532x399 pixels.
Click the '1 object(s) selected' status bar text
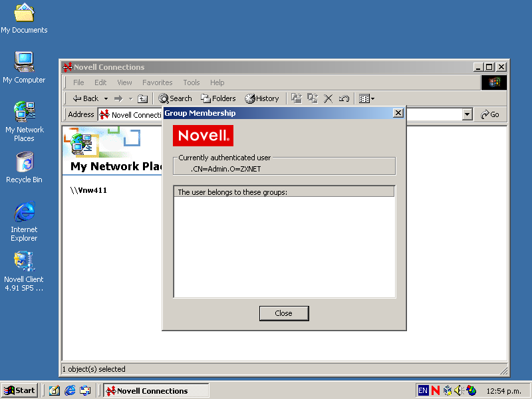pyautogui.click(x=94, y=369)
